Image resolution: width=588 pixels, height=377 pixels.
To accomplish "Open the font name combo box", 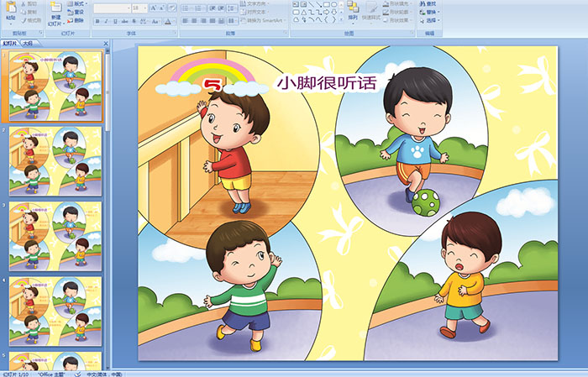I will pos(112,8).
